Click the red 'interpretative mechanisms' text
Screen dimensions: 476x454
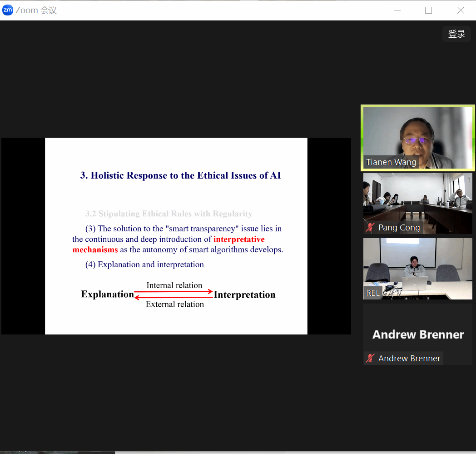click(x=239, y=239)
